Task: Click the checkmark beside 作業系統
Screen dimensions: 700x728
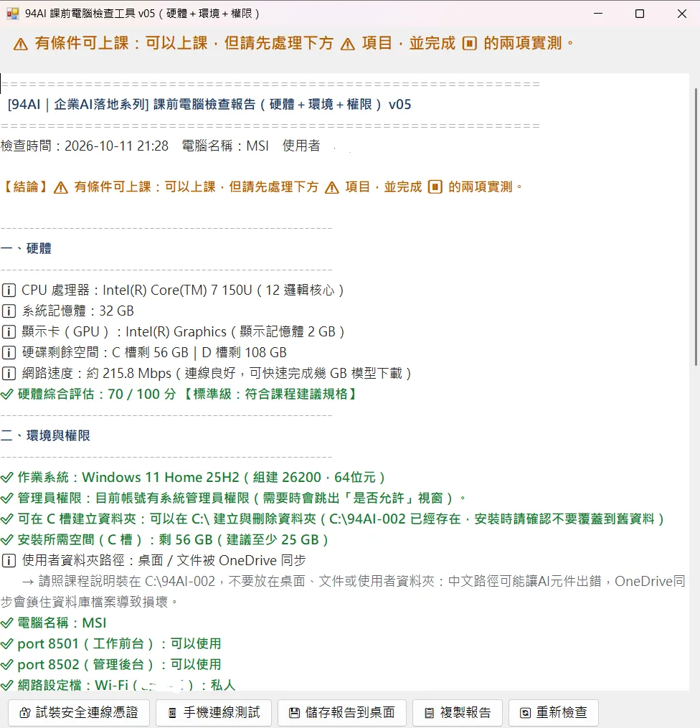Action: (7, 477)
